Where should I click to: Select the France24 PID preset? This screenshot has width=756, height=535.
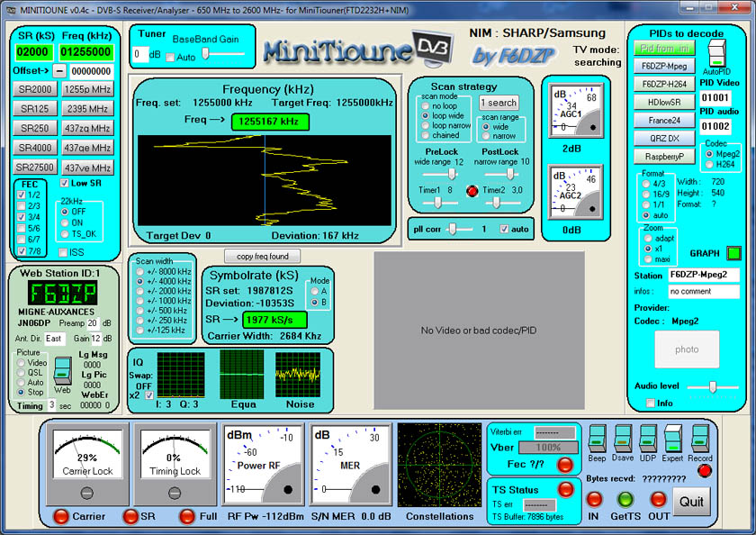tap(663, 120)
